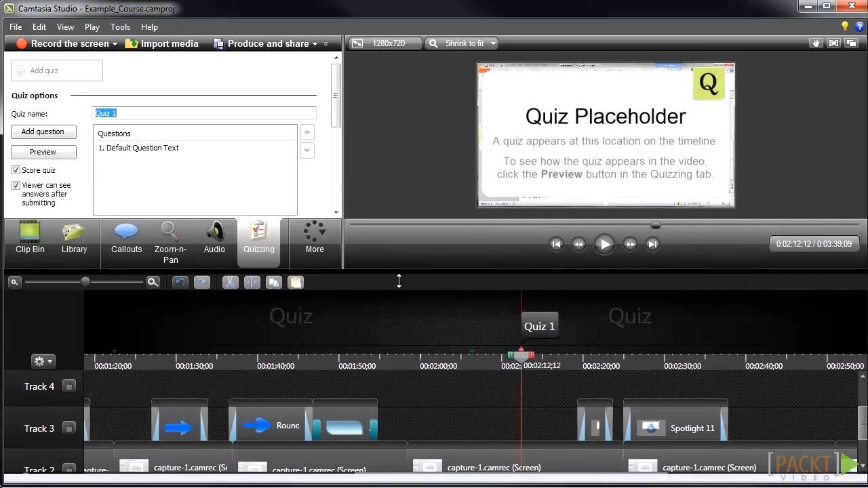The width and height of the screenshot is (868, 488).
Task: Click the fast forward button
Action: 630,244
